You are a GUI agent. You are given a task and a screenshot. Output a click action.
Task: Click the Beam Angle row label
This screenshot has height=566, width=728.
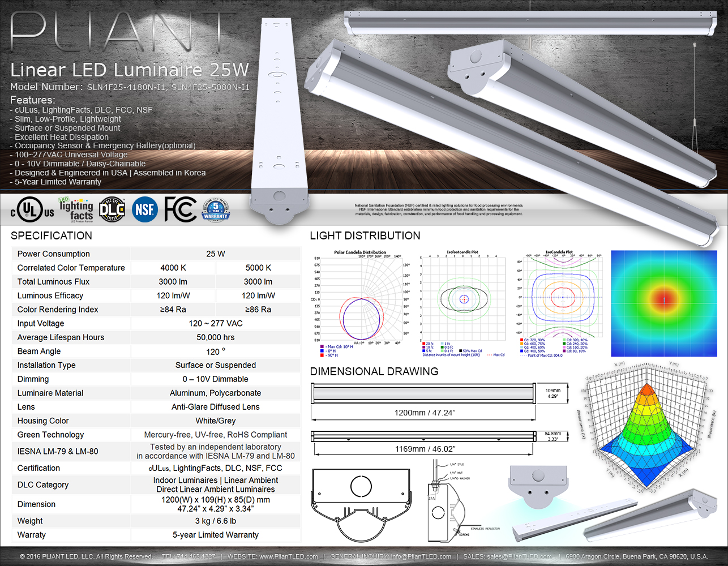(x=39, y=351)
